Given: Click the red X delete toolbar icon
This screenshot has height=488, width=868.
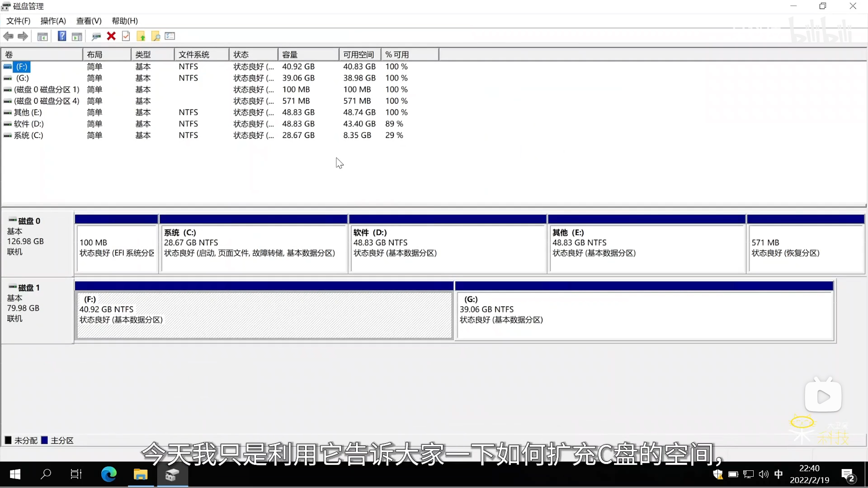Looking at the screenshot, I should (x=111, y=36).
